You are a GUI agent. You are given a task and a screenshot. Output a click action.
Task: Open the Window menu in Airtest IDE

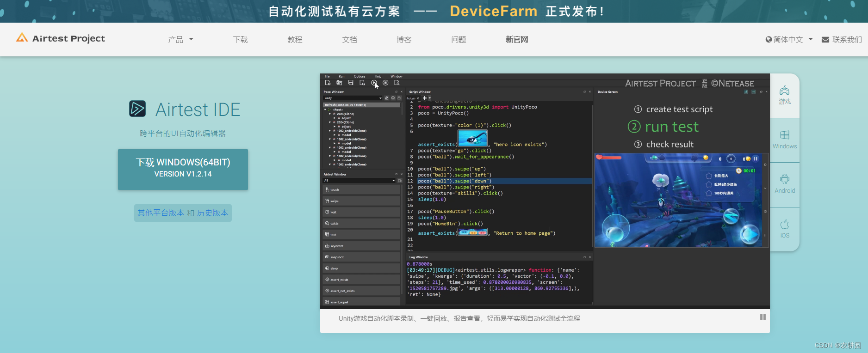click(x=397, y=76)
